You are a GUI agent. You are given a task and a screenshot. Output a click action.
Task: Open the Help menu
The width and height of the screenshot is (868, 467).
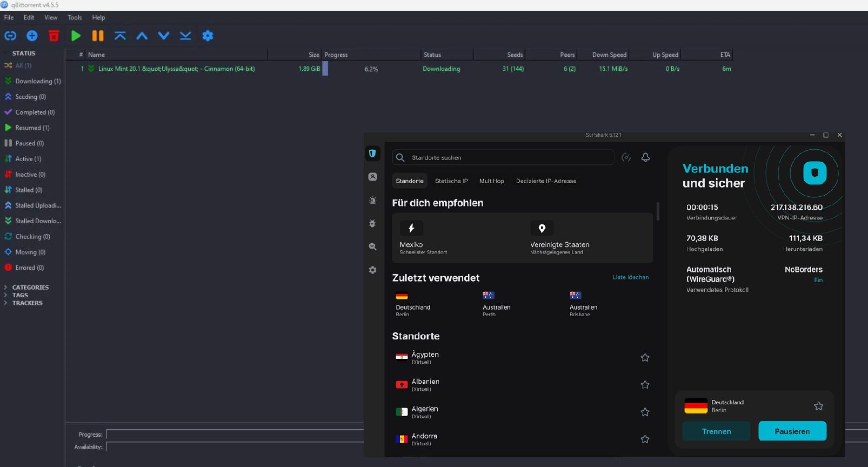[x=98, y=17]
